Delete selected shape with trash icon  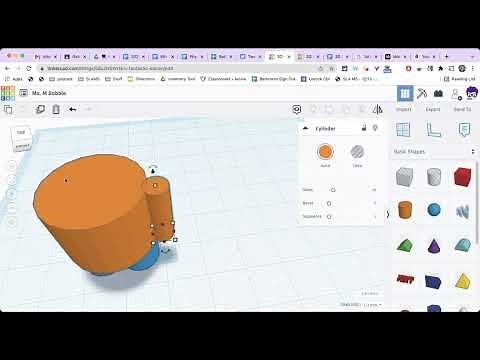click(56, 109)
